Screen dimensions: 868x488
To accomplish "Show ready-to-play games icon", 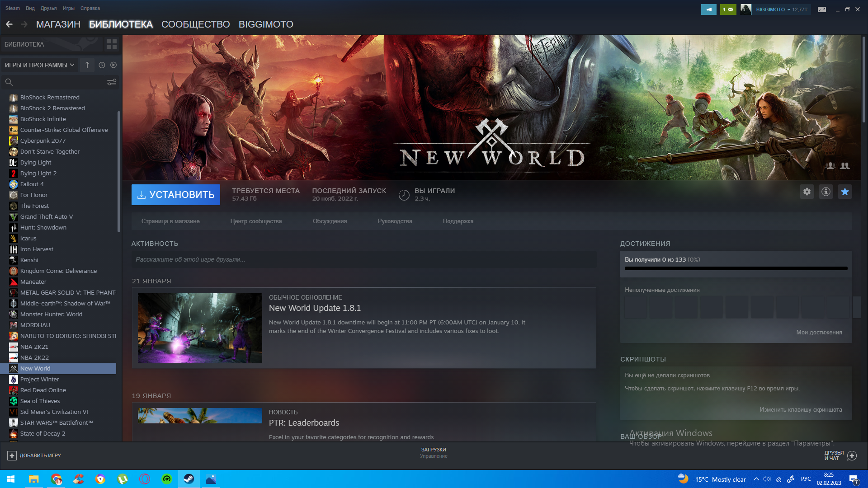I will click(x=113, y=65).
